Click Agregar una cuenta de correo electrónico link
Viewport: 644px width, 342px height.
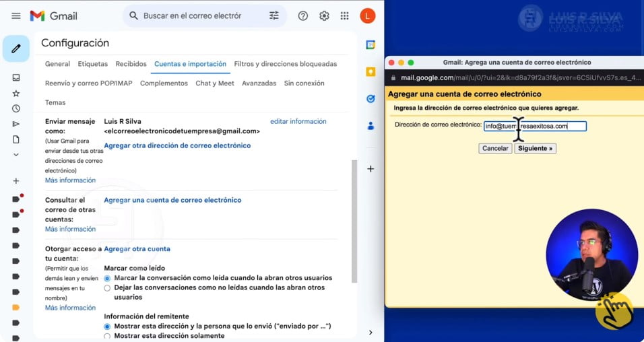[172, 201]
